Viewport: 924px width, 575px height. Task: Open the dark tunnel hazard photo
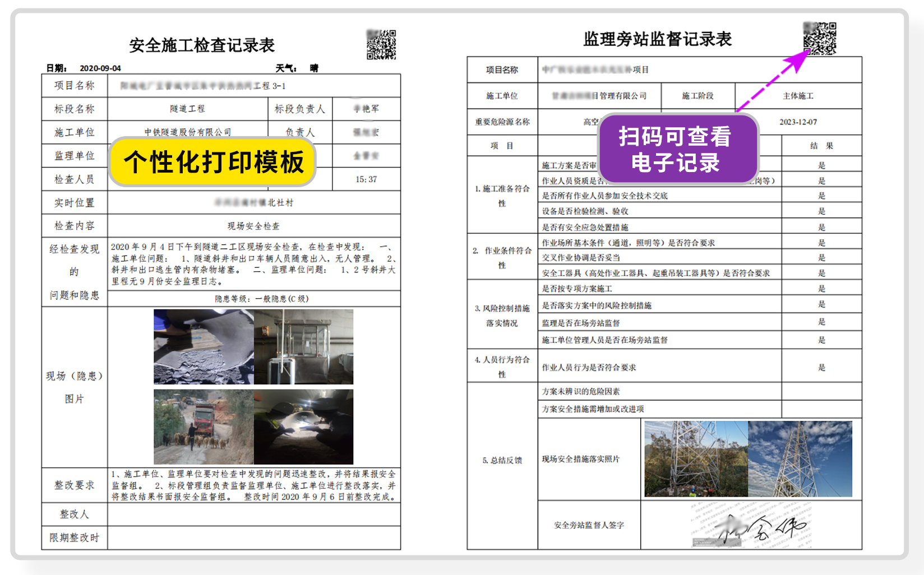[x=303, y=427]
